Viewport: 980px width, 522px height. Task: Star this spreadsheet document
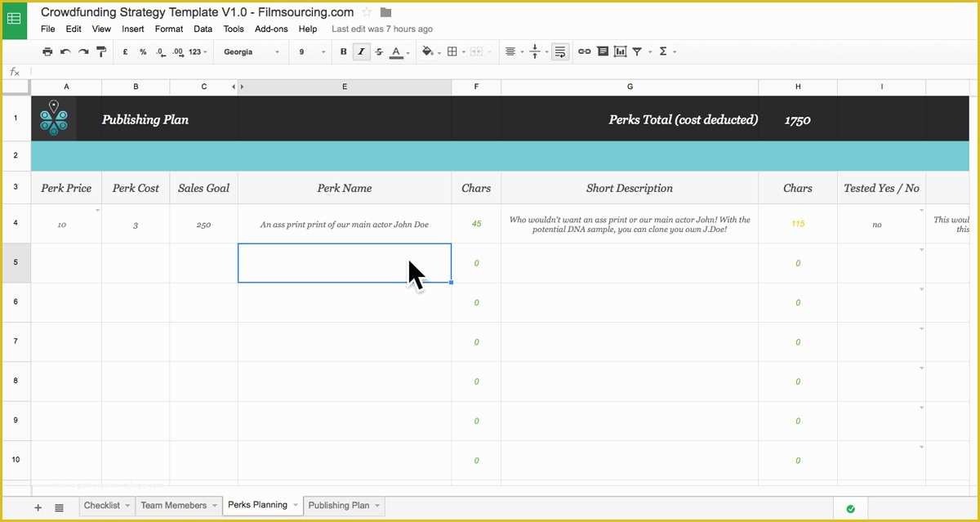(x=367, y=12)
